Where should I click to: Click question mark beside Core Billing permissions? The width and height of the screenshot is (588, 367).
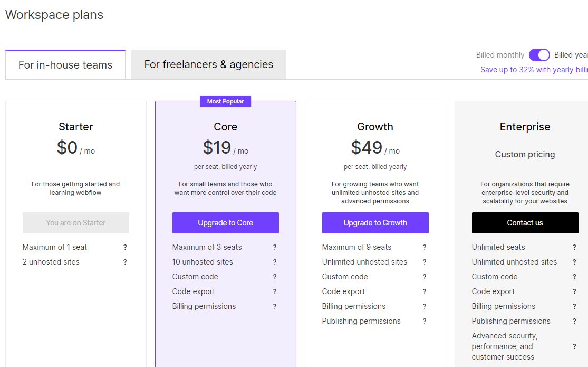(275, 306)
